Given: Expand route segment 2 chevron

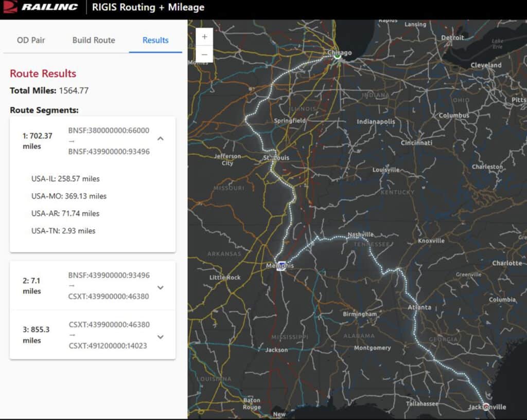Looking at the screenshot, I should 161,288.
